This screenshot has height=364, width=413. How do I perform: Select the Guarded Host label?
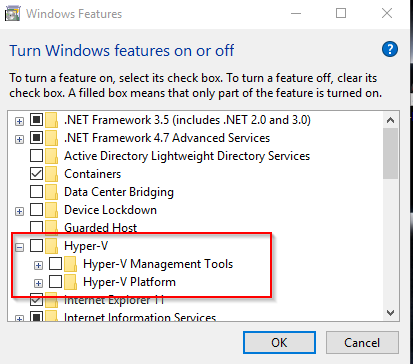(100, 228)
